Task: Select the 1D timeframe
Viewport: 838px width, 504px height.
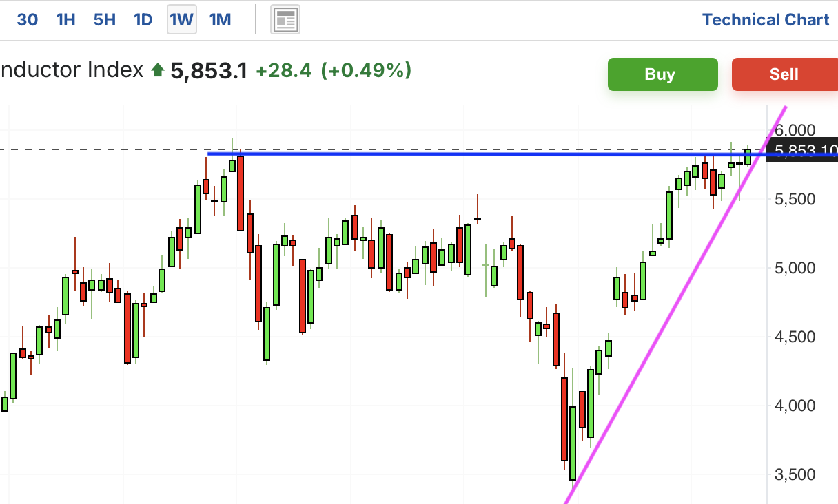Action: (x=143, y=20)
